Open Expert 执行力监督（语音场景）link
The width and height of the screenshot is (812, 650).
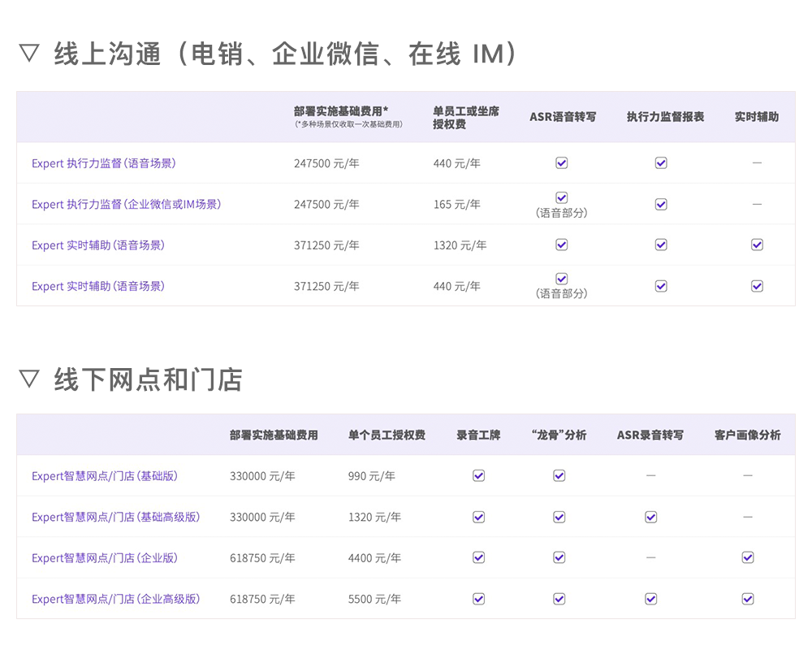[x=106, y=162]
